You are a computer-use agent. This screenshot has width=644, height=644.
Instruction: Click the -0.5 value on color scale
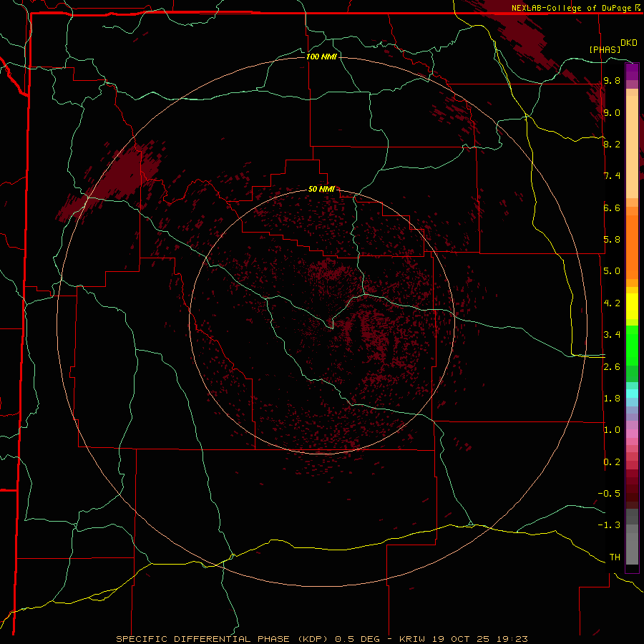609,494
